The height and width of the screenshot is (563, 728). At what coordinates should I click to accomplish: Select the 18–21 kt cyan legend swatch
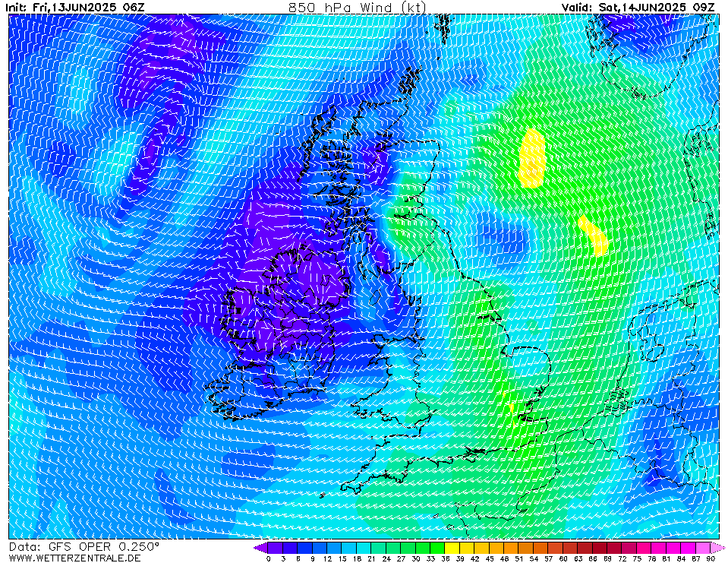click(x=364, y=548)
